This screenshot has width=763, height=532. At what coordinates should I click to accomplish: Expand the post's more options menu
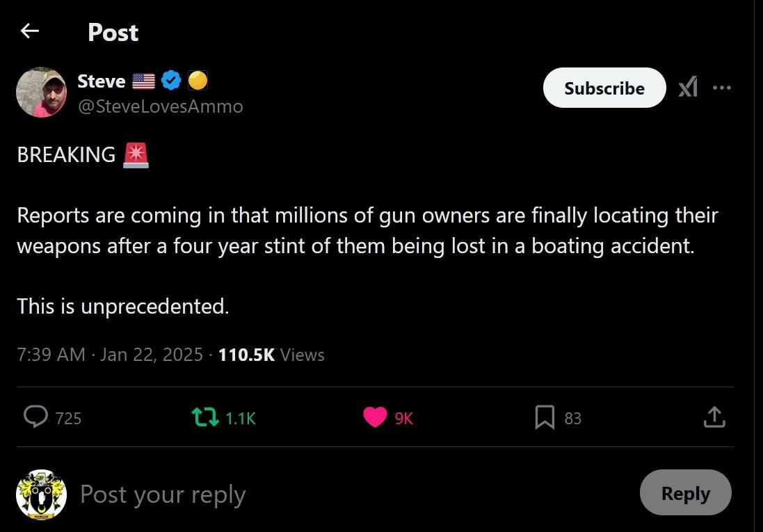click(722, 88)
